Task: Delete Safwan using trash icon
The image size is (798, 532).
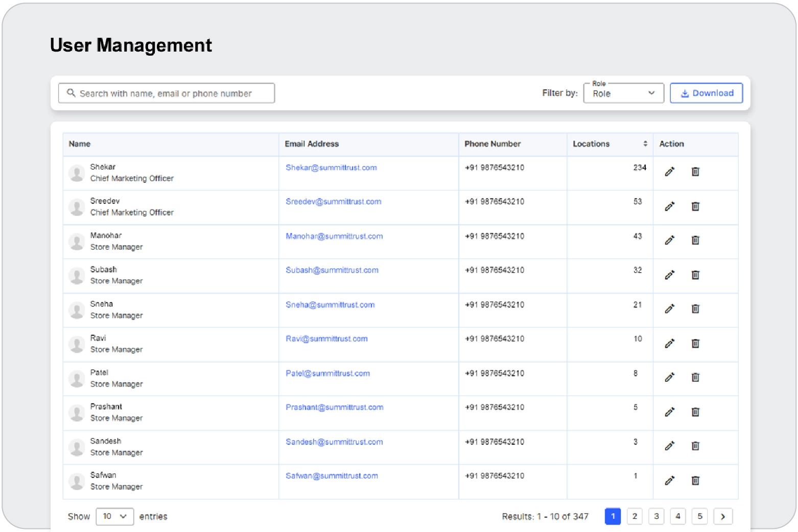Action: [x=695, y=480]
